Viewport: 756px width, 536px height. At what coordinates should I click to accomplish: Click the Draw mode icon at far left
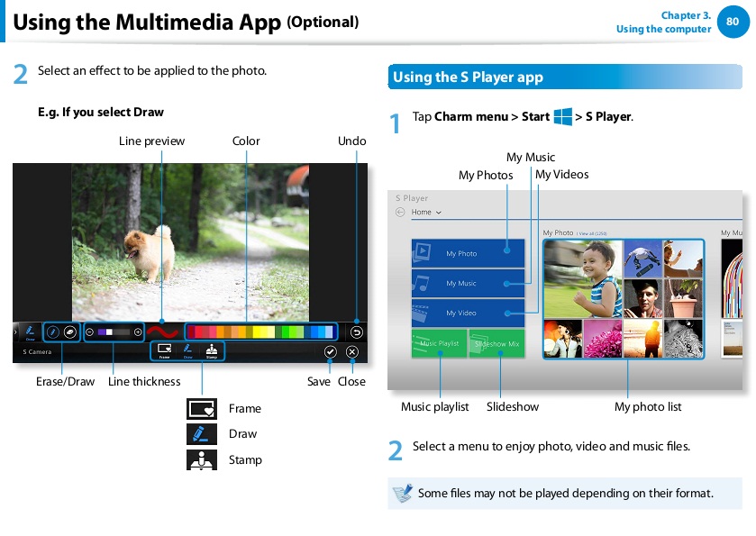point(30,332)
